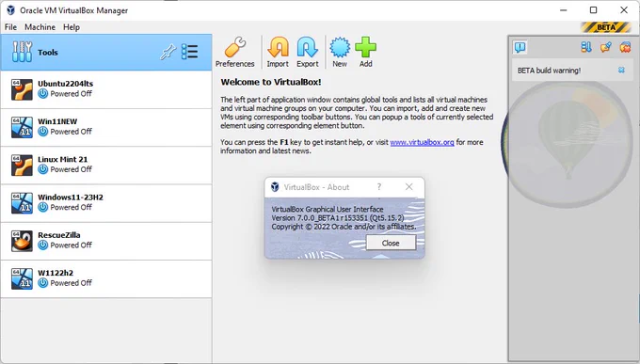Viewport: 640px width, 364px height.
Task: Click the Export appliance icon
Action: point(308,53)
